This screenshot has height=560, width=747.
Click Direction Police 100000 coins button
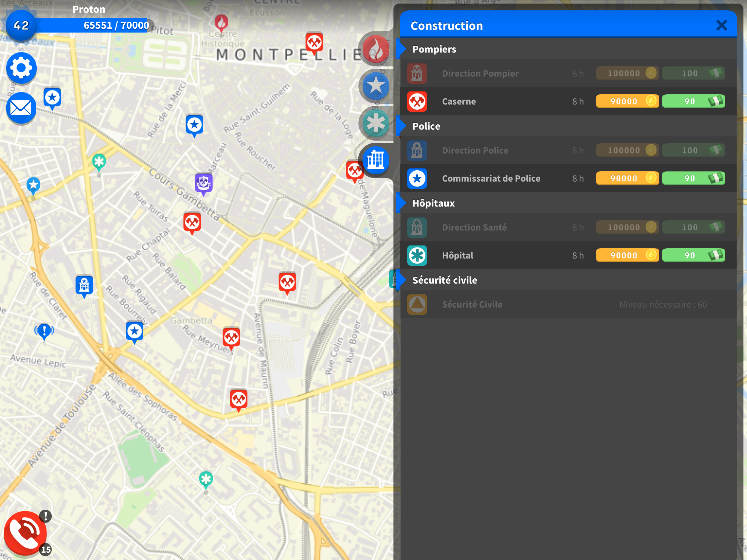pos(628,150)
